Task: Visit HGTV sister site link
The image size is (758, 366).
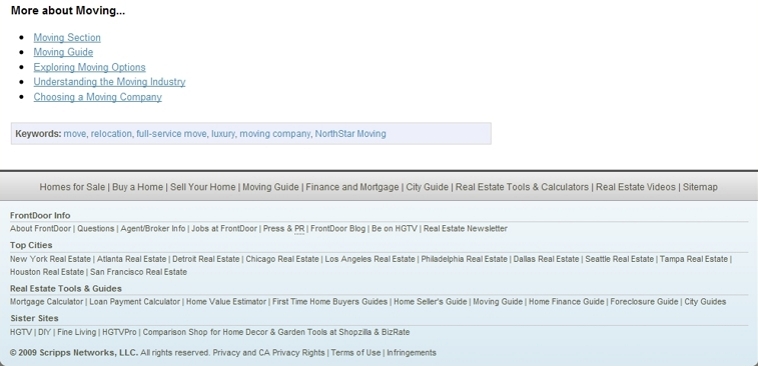Action: click(21, 333)
